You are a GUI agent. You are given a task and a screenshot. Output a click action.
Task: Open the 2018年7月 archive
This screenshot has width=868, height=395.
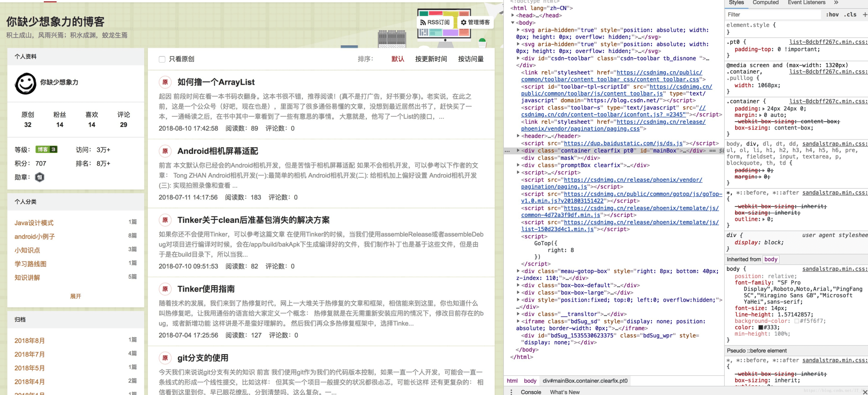click(x=30, y=355)
